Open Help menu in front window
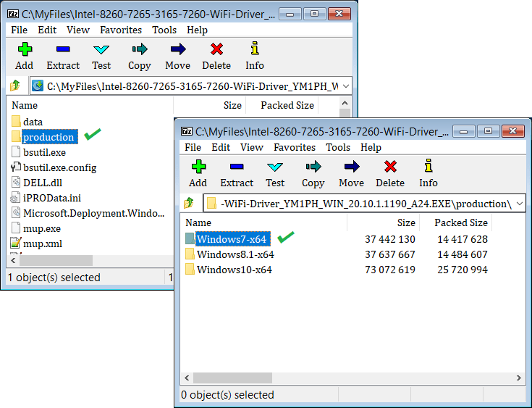 (371, 147)
